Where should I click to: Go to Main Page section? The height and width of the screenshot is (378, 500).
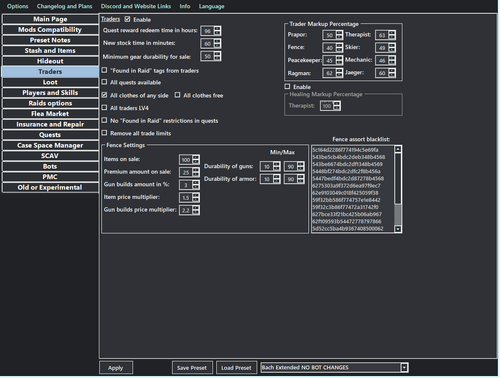50,19
